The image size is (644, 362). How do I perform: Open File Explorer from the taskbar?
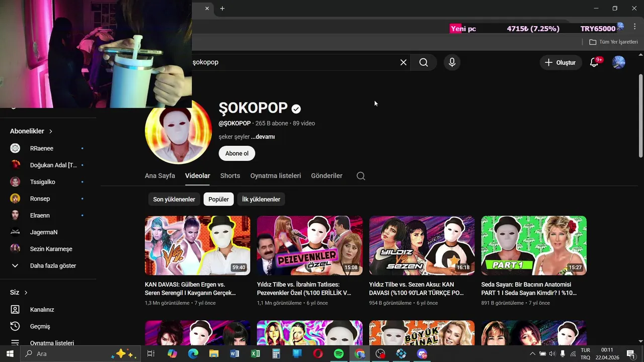tap(214, 354)
